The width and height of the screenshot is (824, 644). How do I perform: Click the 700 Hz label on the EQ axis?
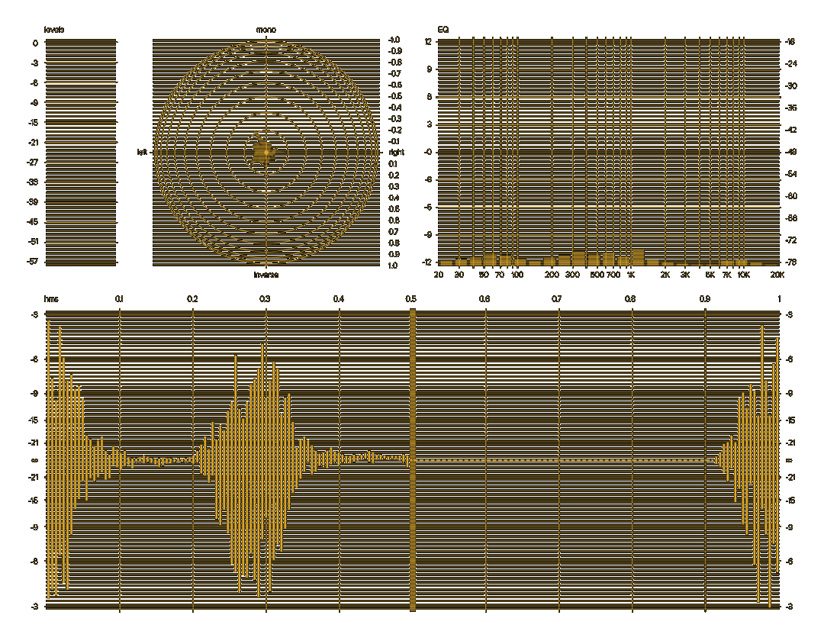[613, 275]
